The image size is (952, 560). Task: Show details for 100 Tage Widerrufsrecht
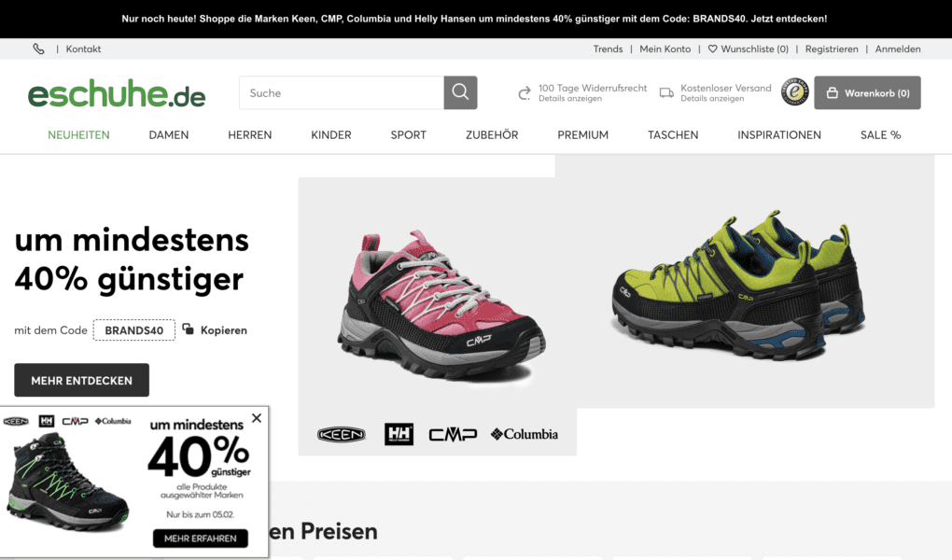click(570, 98)
